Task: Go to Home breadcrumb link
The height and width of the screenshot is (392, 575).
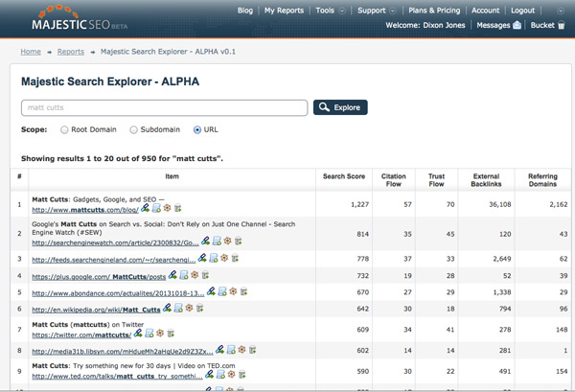Action: (x=31, y=52)
